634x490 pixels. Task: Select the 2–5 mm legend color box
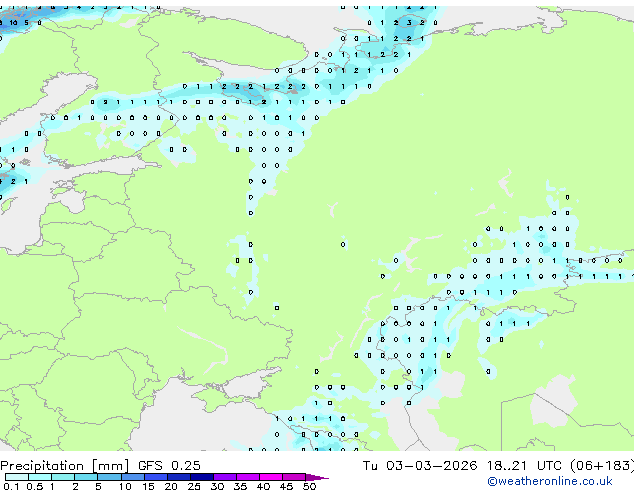[x=86, y=477]
